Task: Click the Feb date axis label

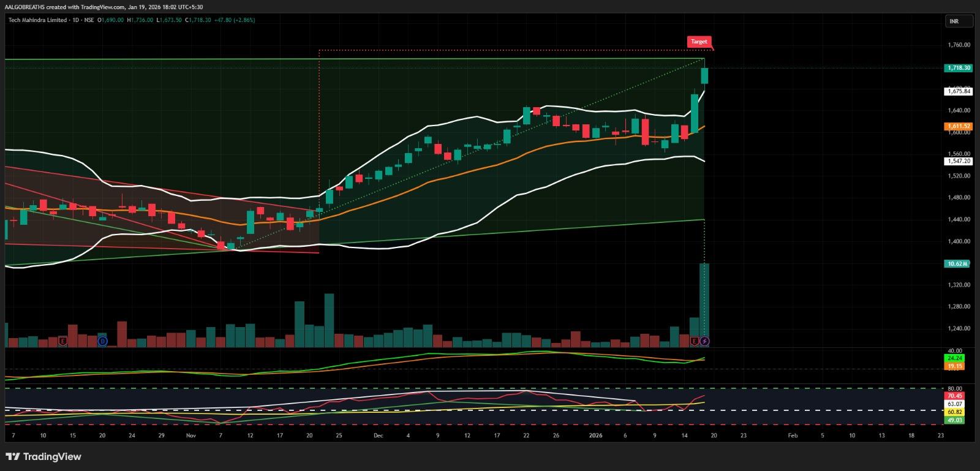Action: [x=793, y=436]
